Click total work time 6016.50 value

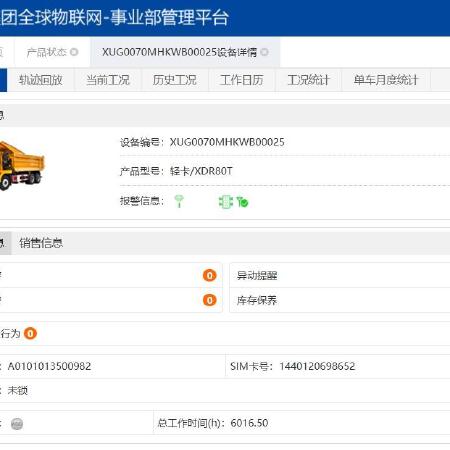[249, 423]
